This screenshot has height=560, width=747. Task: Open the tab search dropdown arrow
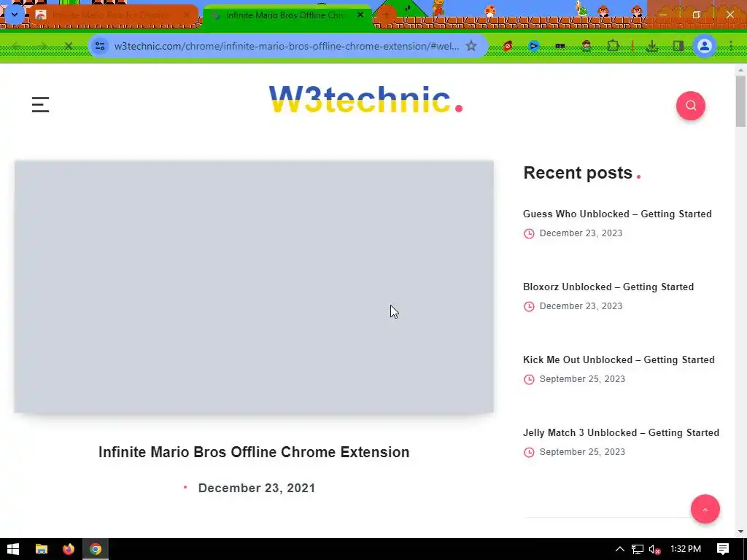point(15,15)
